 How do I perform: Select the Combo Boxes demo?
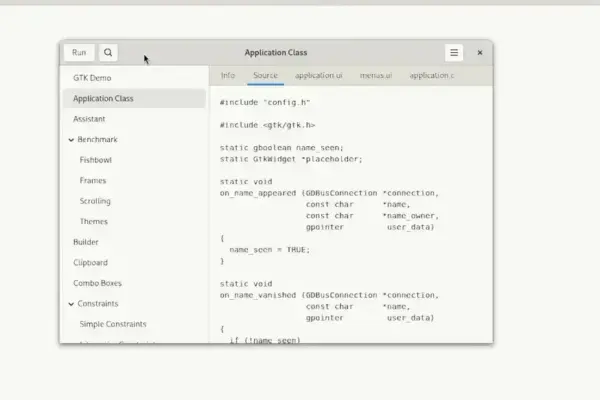click(134, 283)
